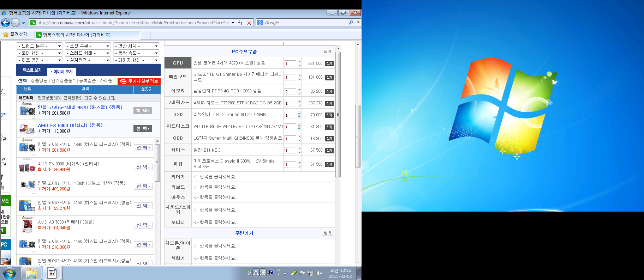
Task: Close the PC주요부품 section with 닫기
Action: click(x=328, y=51)
